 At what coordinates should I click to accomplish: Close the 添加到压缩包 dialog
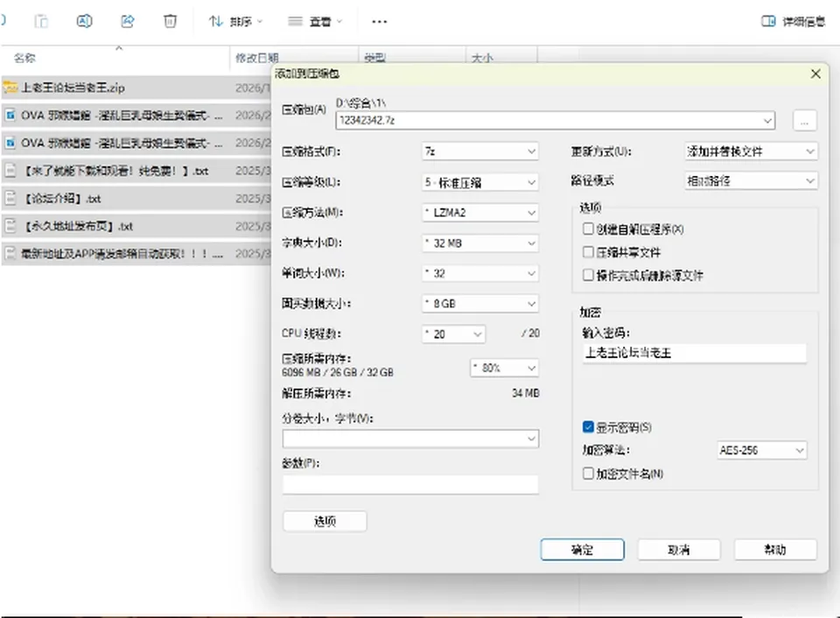point(815,74)
